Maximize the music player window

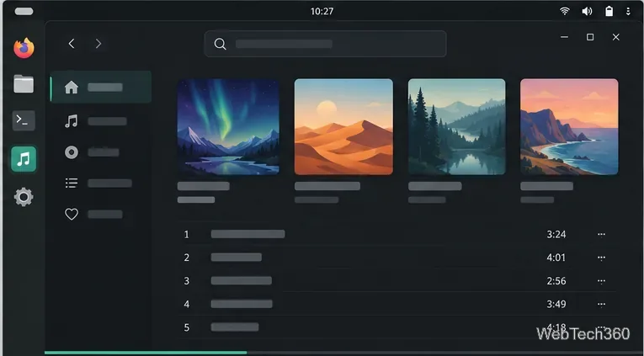click(590, 37)
